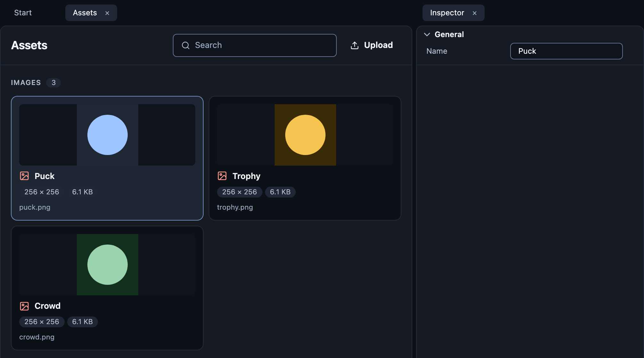Click the upload arrow icon
This screenshot has width=644, height=358.
click(355, 45)
